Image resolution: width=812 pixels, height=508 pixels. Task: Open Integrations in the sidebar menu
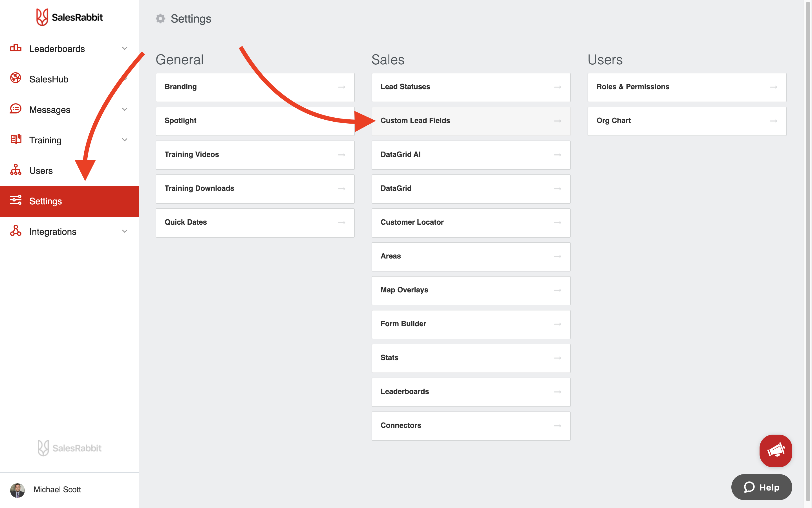tap(69, 232)
